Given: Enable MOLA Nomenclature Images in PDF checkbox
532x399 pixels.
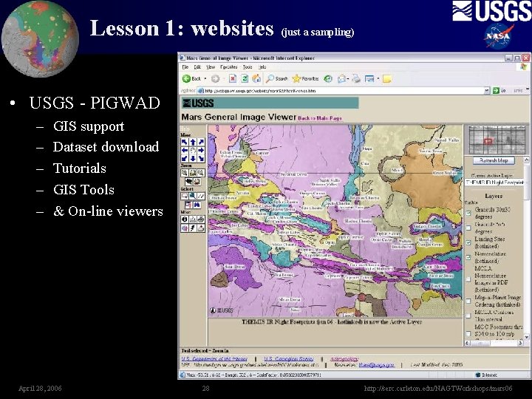Looking at the screenshot, I should tap(468, 279).
